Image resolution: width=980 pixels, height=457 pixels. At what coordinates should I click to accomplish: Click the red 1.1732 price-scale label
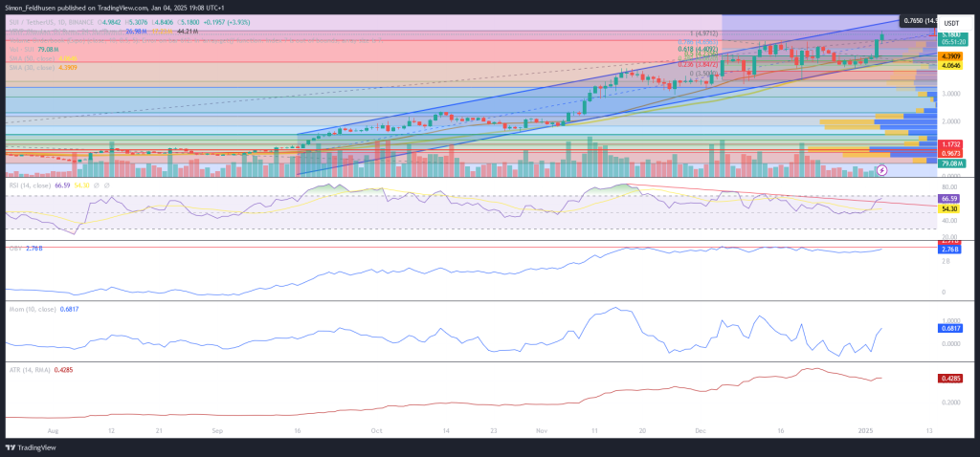[x=949, y=143]
